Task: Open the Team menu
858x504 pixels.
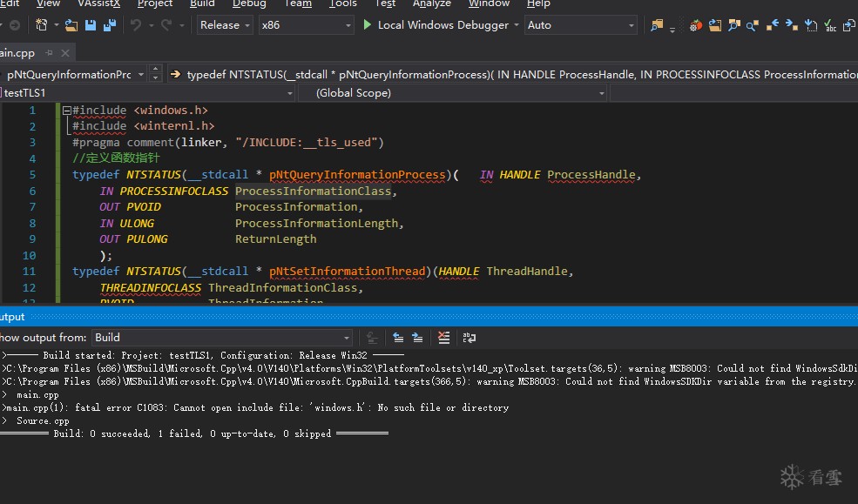Action: pyautogui.click(x=298, y=3)
